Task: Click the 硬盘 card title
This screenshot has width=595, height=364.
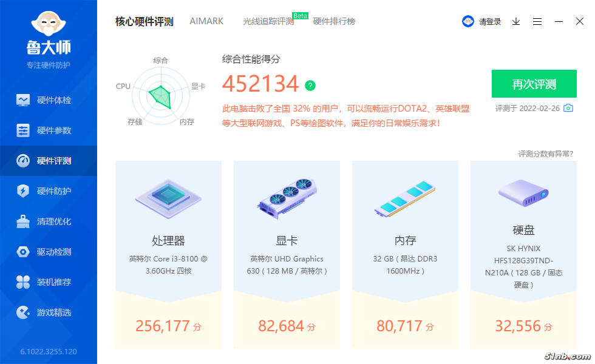Action: [x=523, y=230]
